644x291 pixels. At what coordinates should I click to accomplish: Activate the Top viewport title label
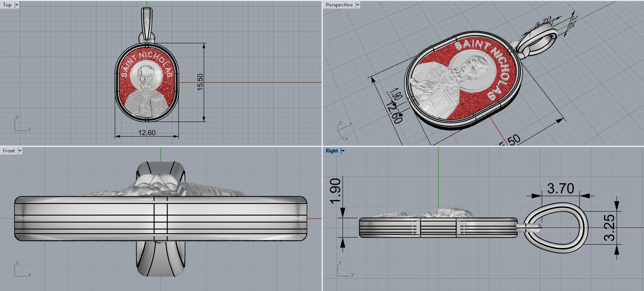point(7,5)
